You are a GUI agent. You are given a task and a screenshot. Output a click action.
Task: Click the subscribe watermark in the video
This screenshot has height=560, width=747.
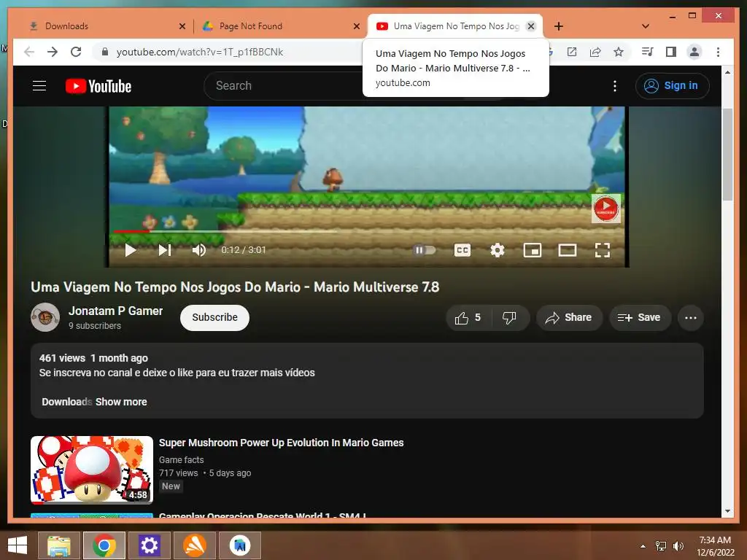tap(605, 208)
